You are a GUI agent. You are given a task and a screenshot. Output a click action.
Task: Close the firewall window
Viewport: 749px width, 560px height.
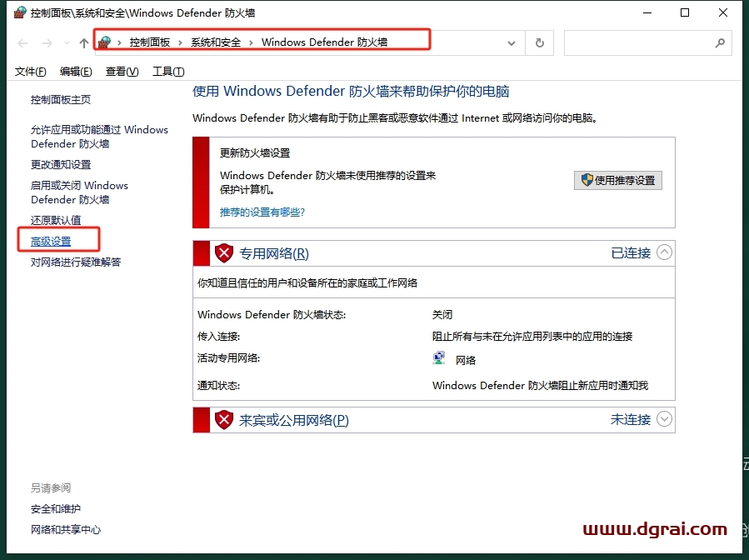(x=722, y=12)
